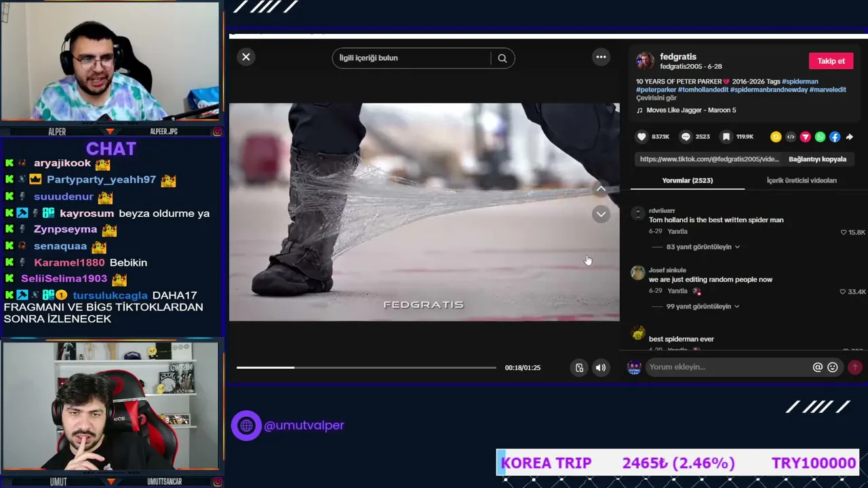Click chat username Karamel1880

click(x=69, y=262)
